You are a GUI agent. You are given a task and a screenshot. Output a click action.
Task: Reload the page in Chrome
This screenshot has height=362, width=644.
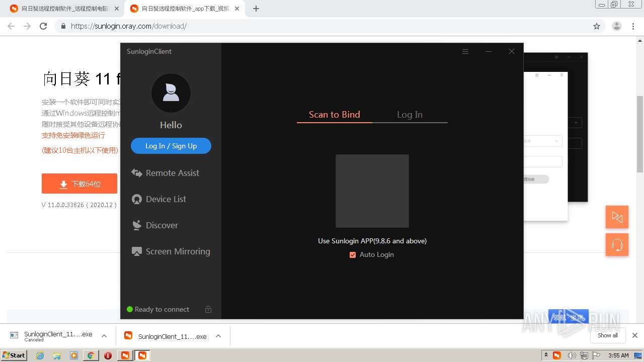[43, 26]
